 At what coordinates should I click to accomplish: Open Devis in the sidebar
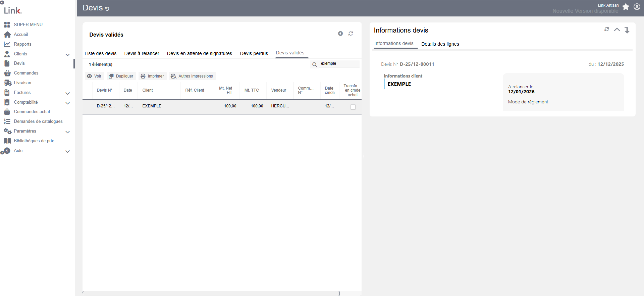(x=19, y=63)
